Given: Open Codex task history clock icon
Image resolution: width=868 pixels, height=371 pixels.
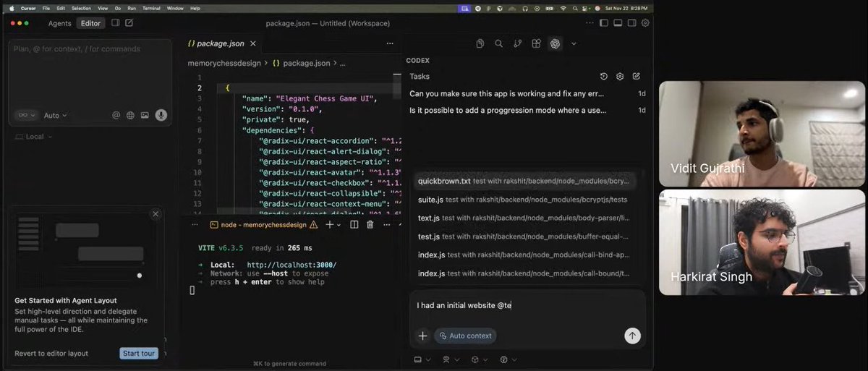Looking at the screenshot, I should pos(604,76).
